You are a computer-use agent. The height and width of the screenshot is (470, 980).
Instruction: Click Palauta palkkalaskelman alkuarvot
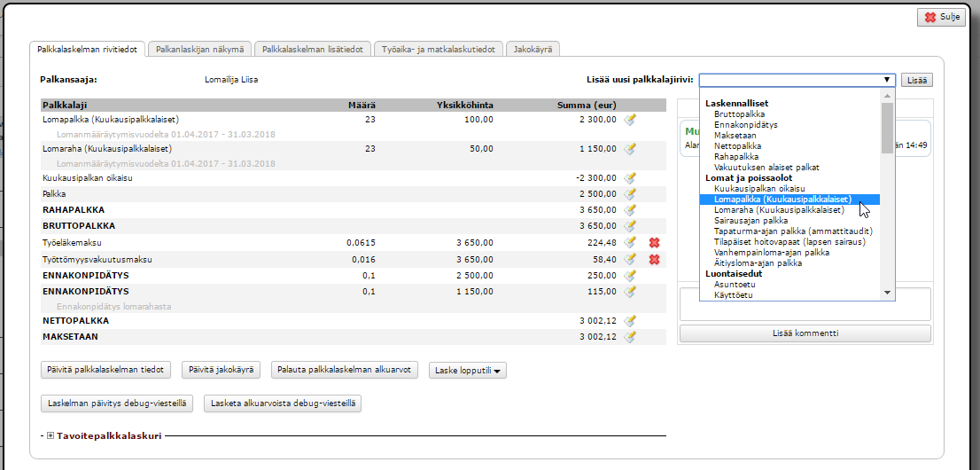click(345, 370)
